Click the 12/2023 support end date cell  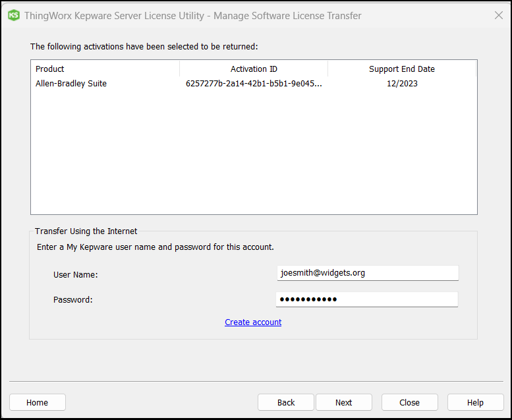402,84
